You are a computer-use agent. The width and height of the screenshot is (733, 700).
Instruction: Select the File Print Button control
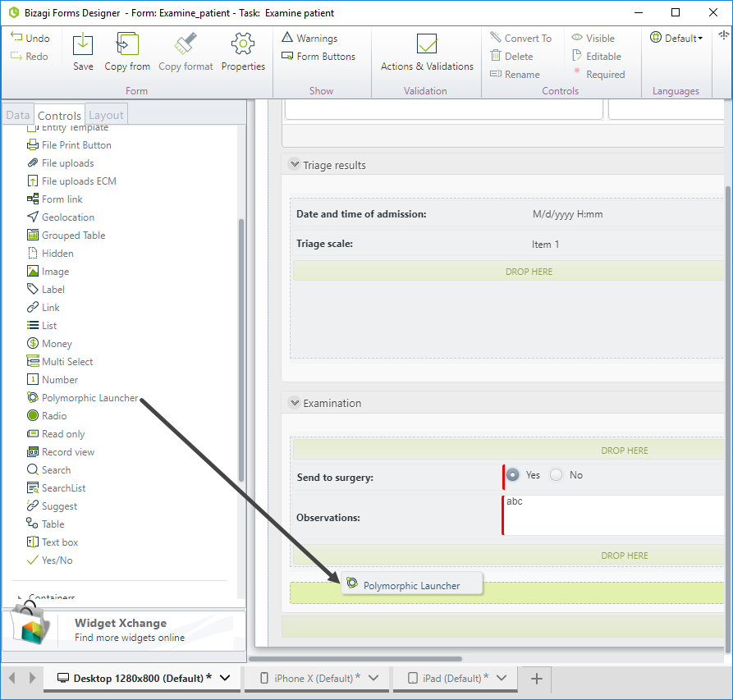[69, 145]
